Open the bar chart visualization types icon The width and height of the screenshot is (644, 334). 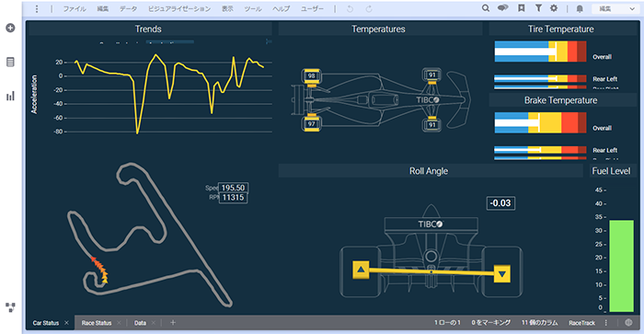click(10, 96)
